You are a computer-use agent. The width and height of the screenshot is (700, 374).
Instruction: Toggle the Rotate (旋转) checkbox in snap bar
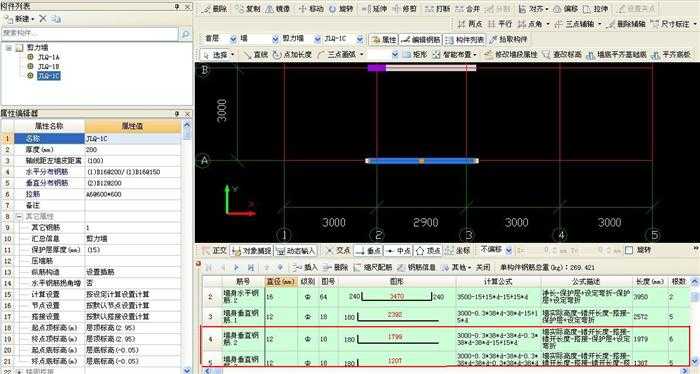click(x=629, y=250)
